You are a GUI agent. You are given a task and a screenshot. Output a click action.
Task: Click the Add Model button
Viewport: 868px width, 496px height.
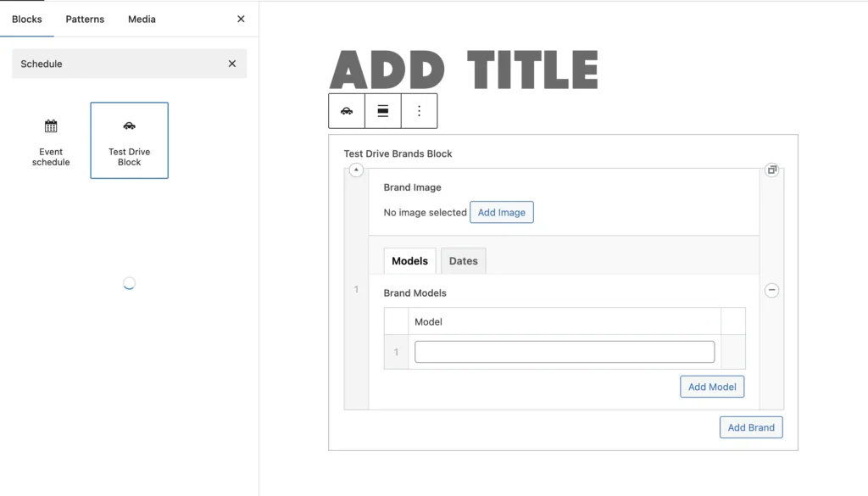[x=711, y=387]
